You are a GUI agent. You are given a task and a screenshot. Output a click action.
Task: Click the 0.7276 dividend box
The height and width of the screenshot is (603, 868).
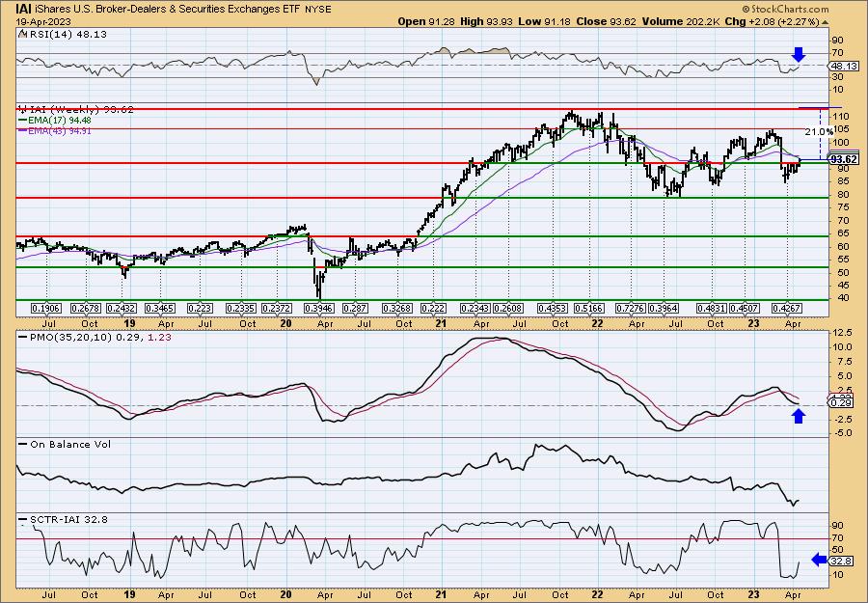(x=631, y=309)
